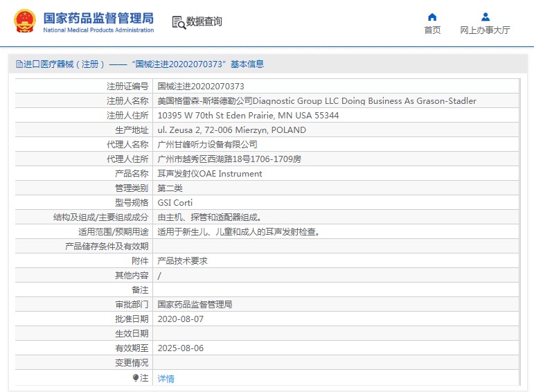Select address 10395 W 70th St Eden Prairie
The height and width of the screenshot is (392, 534).
(248, 116)
